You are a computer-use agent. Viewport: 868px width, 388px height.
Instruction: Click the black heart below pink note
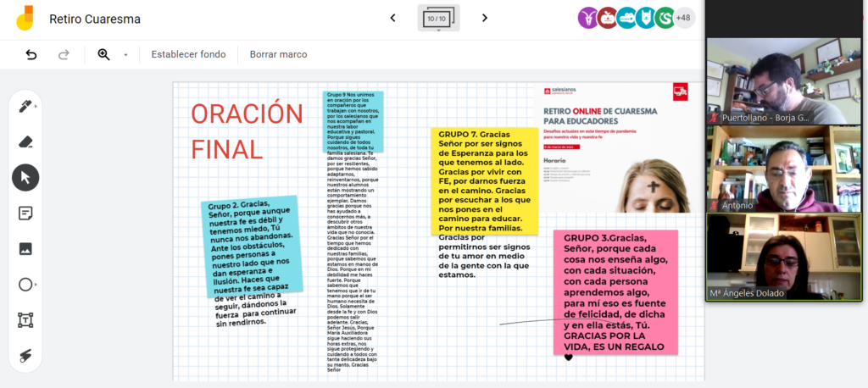[568, 358]
